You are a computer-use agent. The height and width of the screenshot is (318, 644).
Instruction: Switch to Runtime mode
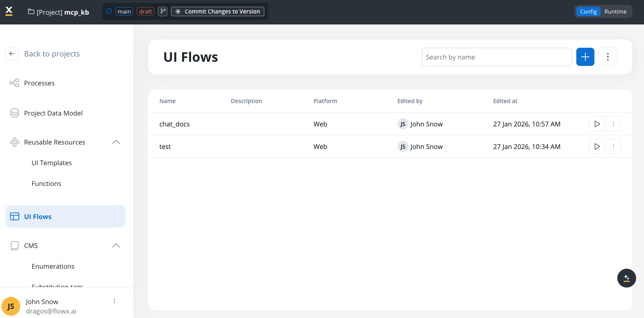click(615, 11)
